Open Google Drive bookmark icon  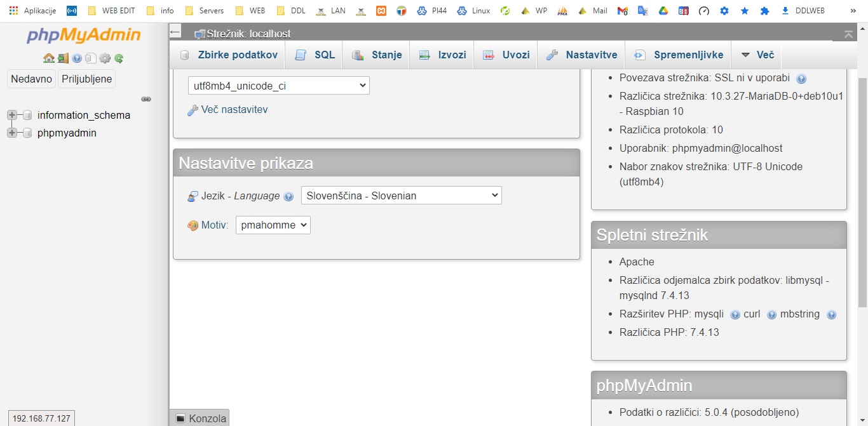tap(663, 11)
